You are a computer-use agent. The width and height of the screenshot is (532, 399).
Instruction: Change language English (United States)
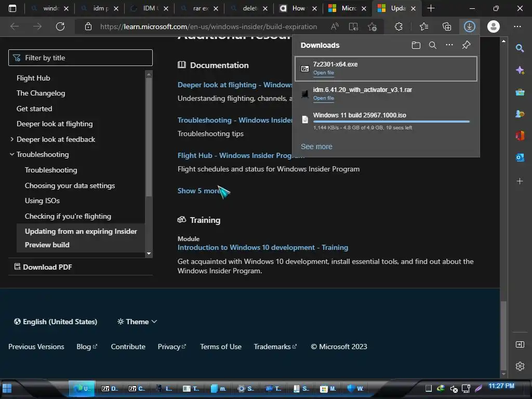coord(55,322)
